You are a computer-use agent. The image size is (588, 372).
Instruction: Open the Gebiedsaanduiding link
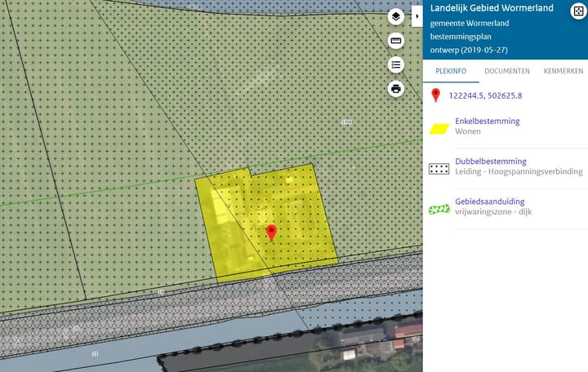(489, 201)
